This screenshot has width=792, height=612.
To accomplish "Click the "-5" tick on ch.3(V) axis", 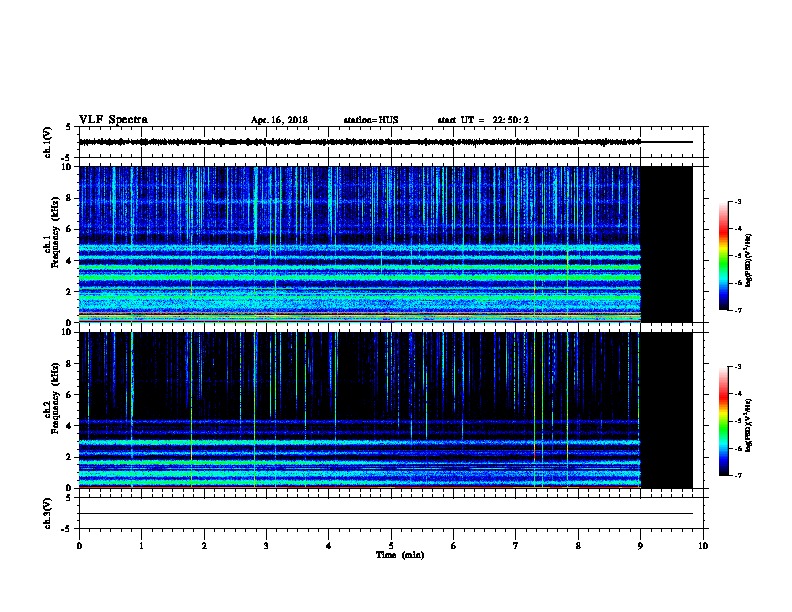I will (x=67, y=529).
